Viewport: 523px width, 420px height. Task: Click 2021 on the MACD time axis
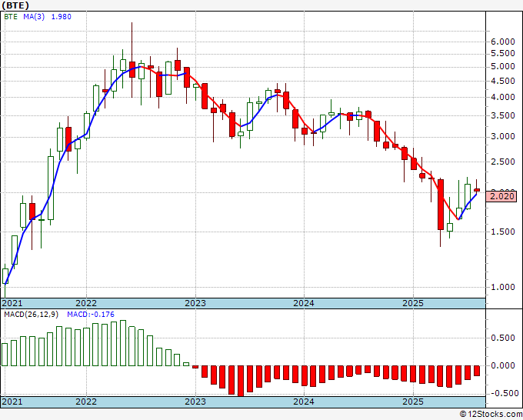pyautogui.click(x=12, y=402)
